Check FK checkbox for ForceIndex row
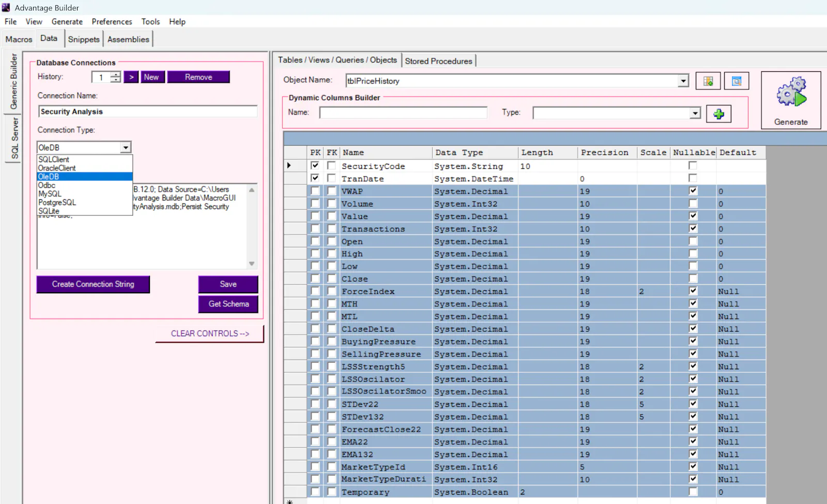827x504 pixels. coord(331,291)
